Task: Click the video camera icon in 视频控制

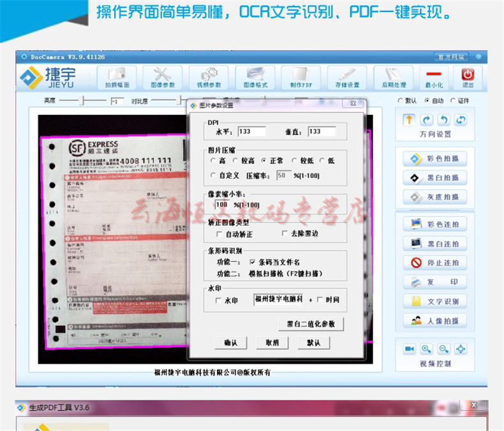Action: tap(410, 349)
